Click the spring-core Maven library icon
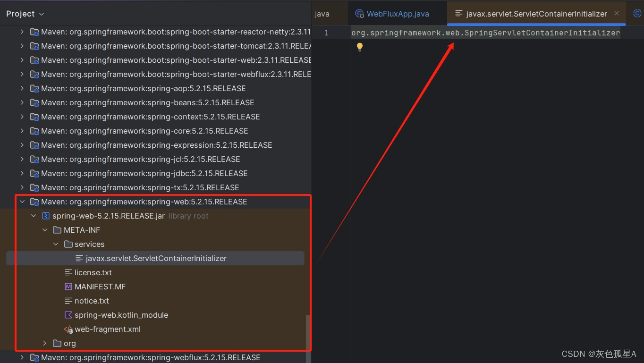 point(34,131)
